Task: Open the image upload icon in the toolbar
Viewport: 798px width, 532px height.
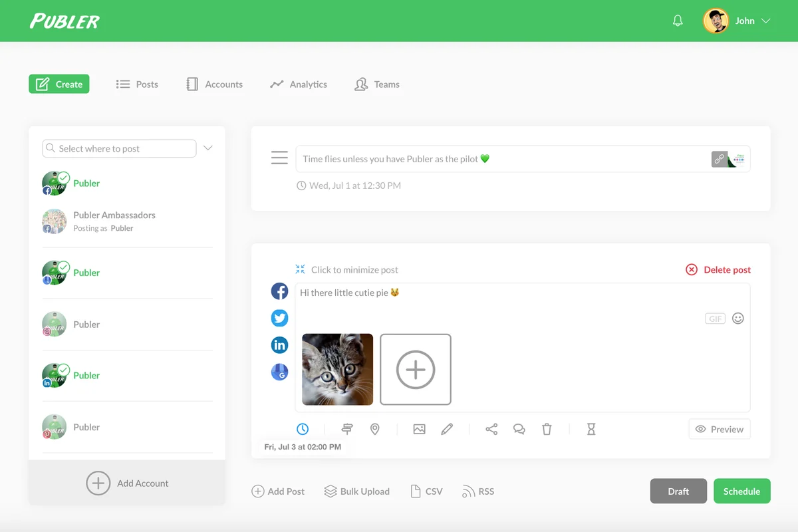Action: point(419,429)
